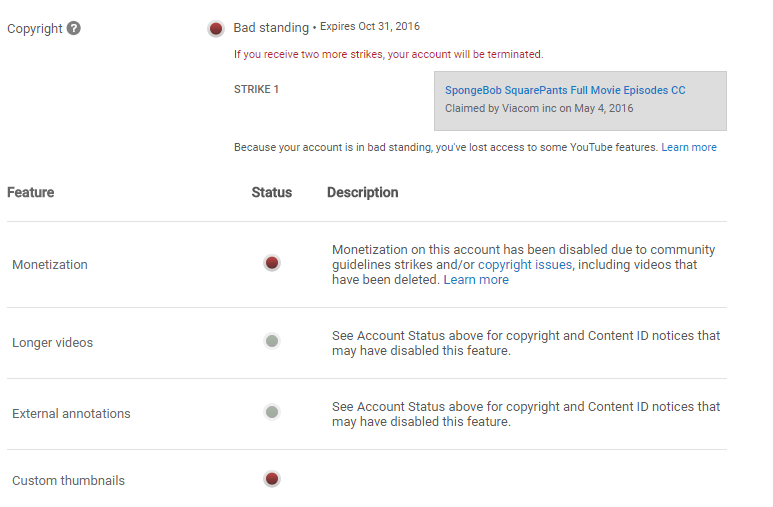Image resolution: width=773 pixels, height=507 pixels.
Task: Follow the copyright issues link
Action: (525, 264)
